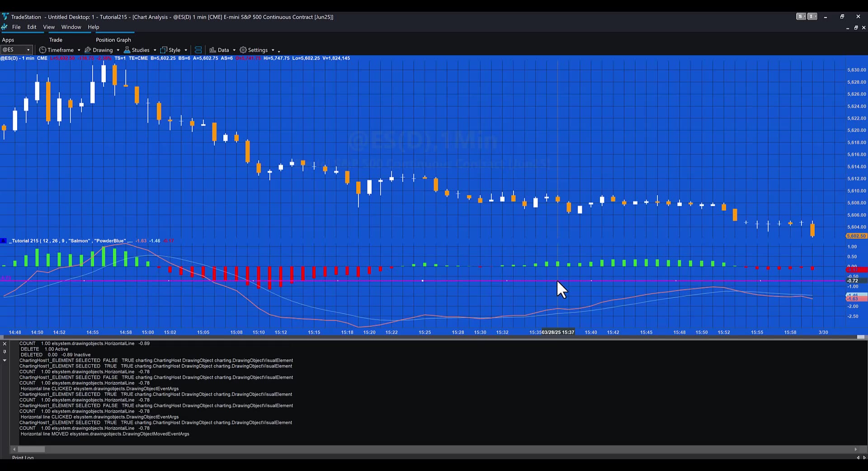Image resolution: width=868 pixels, height=471 pixels.
Task: Open the Settings gear icon
Action: [243, 50]
